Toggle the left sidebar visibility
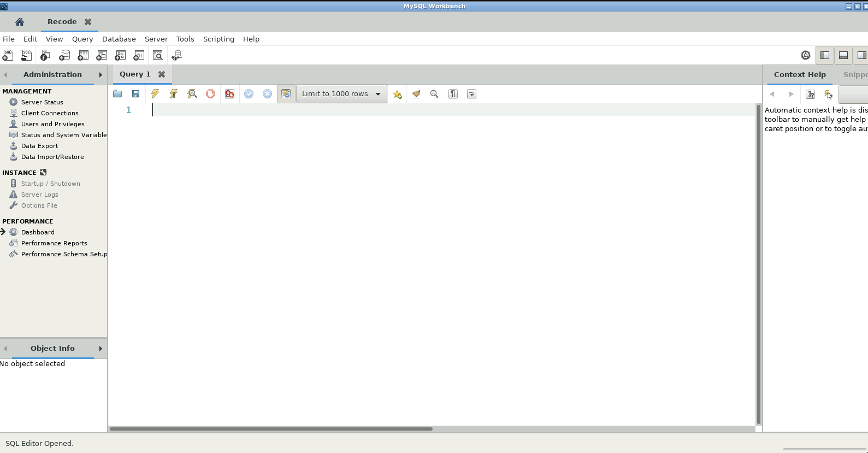 click(x=825, y=55)
